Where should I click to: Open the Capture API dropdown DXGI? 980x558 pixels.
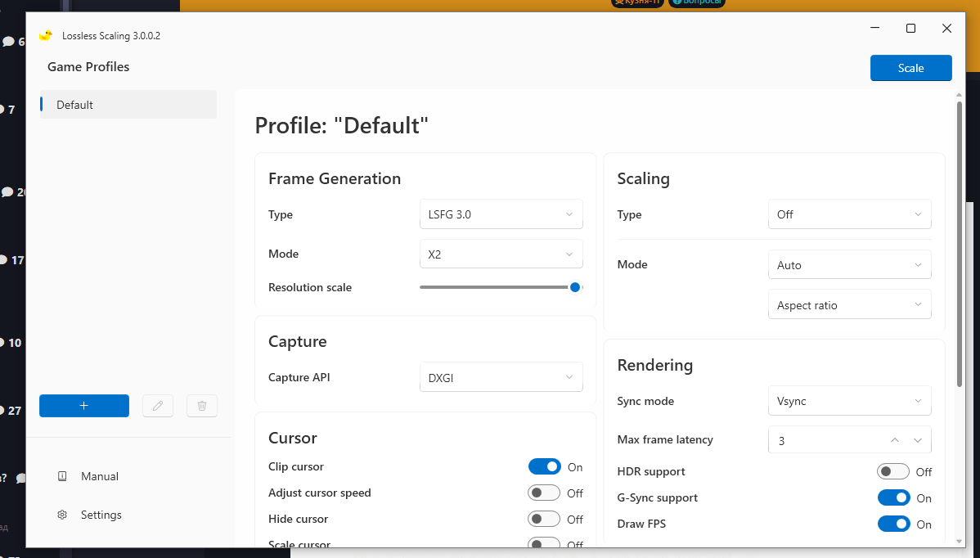tap(501, 377)
